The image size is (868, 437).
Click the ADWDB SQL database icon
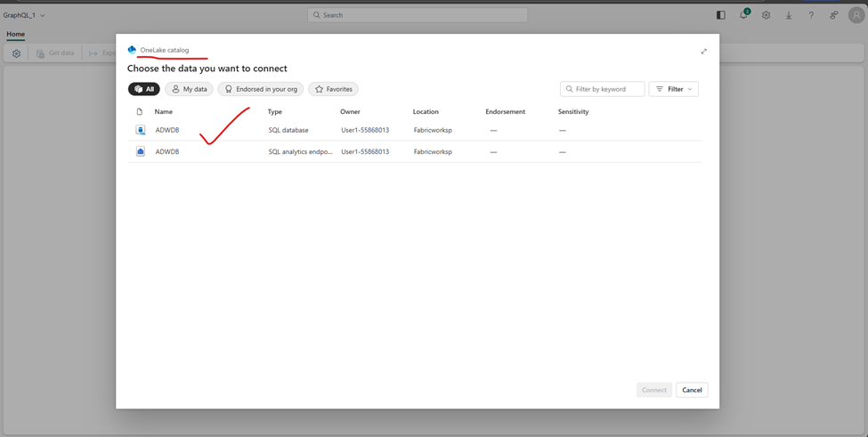click(141, 130)
